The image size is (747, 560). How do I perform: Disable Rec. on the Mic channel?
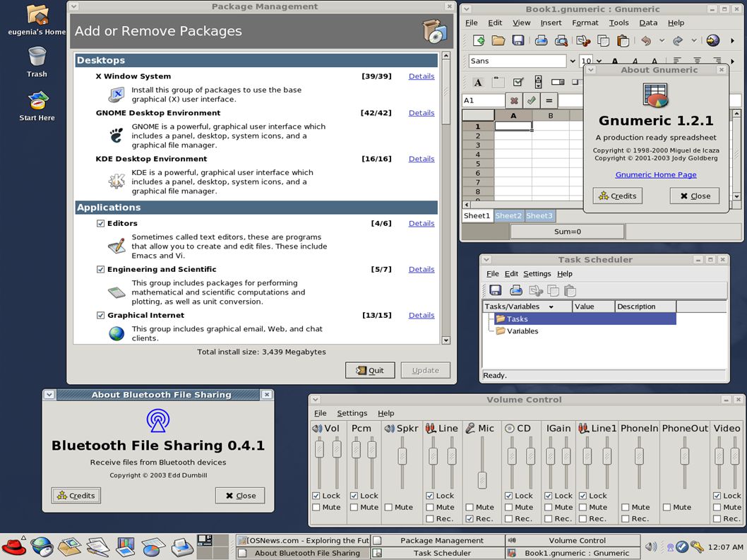(470, 518)
